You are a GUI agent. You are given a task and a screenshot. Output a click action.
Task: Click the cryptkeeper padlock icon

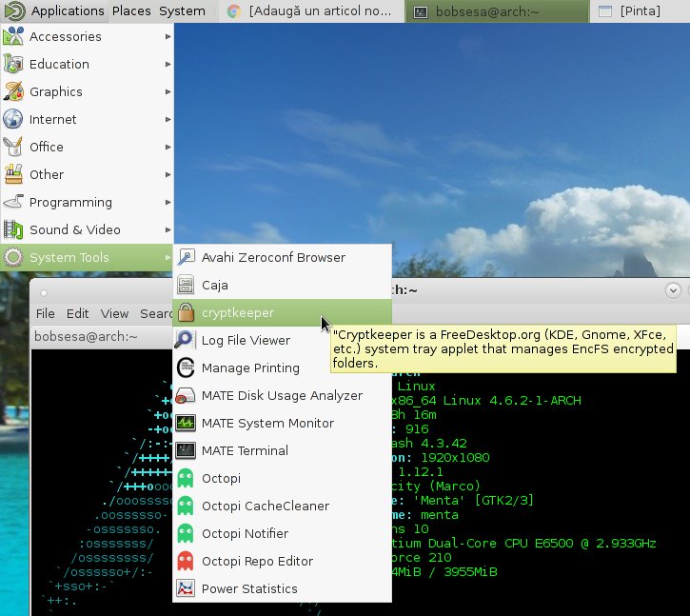[x=186, y=312]
